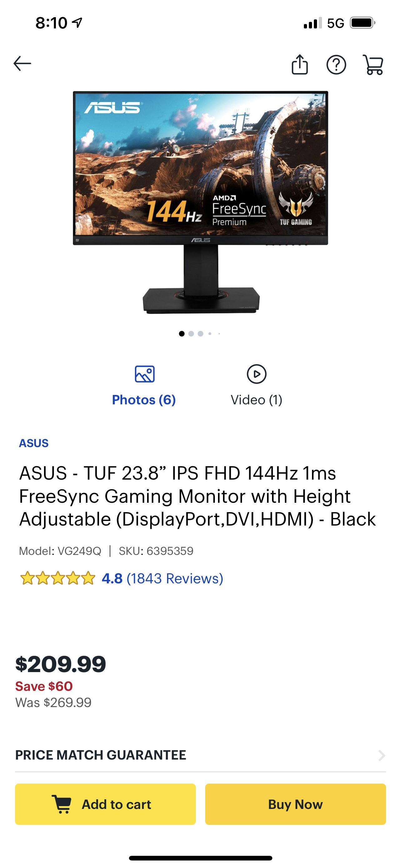Tap the Photos gallery icon

(144, 374)
